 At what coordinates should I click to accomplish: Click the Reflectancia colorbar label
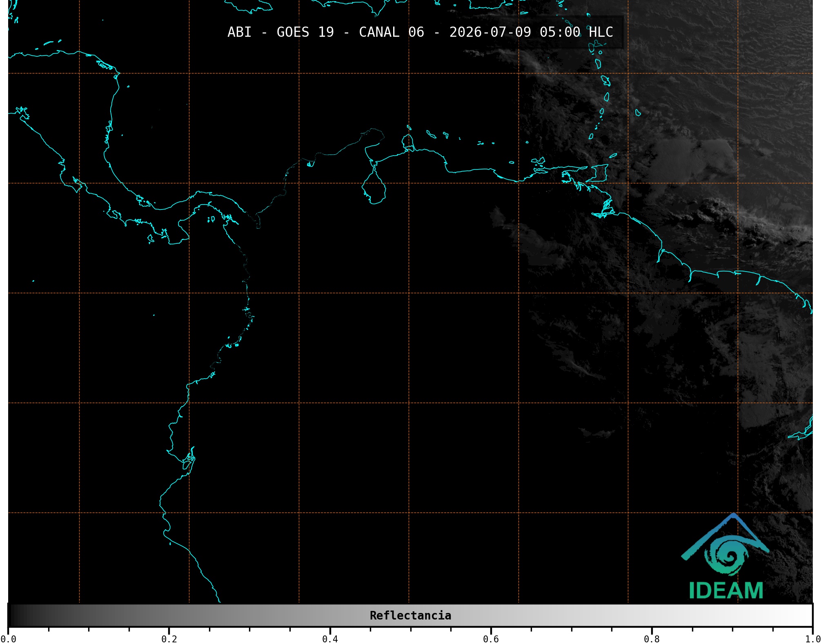(x=410, y=615)
